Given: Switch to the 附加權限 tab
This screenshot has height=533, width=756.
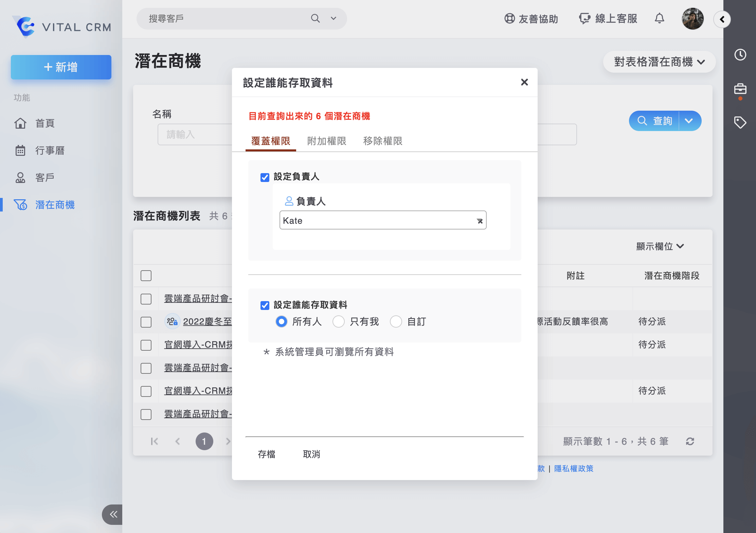Looking at the screenshot, I should [x=326, y=141].
